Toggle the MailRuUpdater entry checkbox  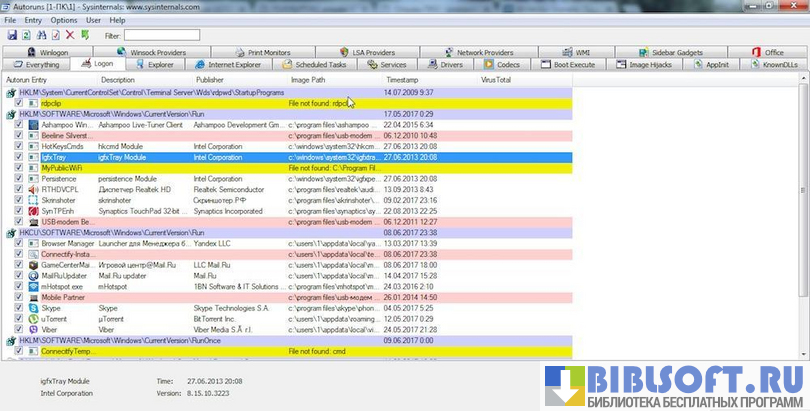pyautogui.click(x=20, y=275)
